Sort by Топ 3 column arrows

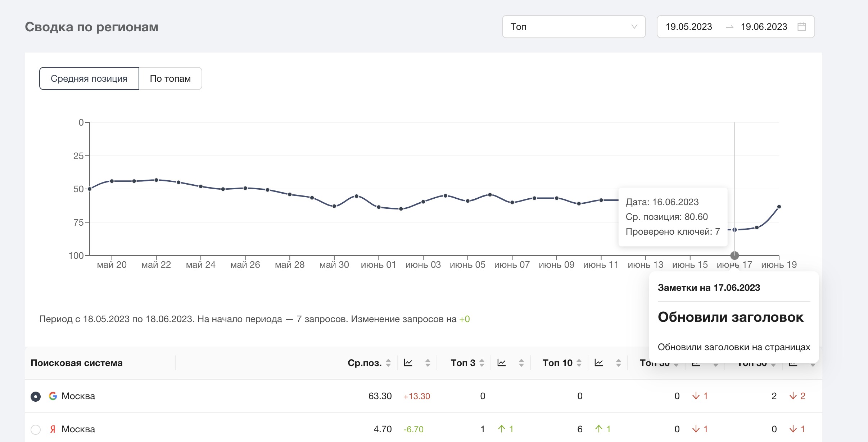(x=482, y=363)
